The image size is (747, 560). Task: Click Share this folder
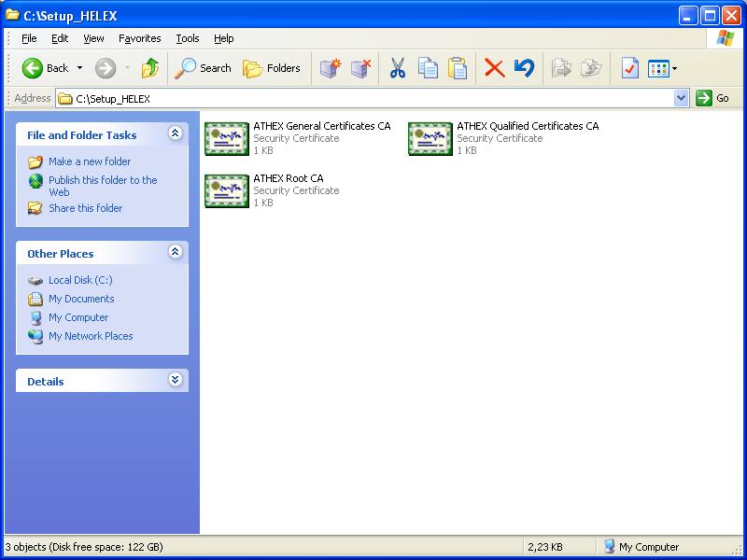point(85,208)
